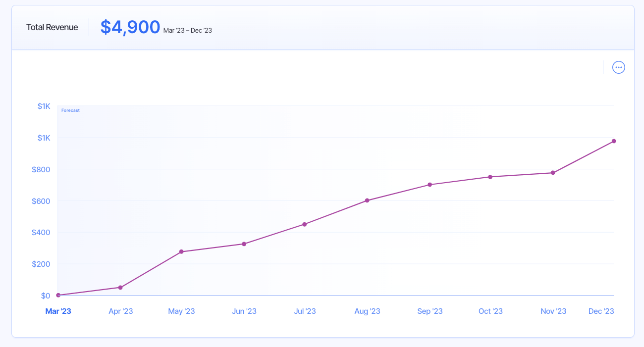Select the Dec '23 data point

(613, 141)
